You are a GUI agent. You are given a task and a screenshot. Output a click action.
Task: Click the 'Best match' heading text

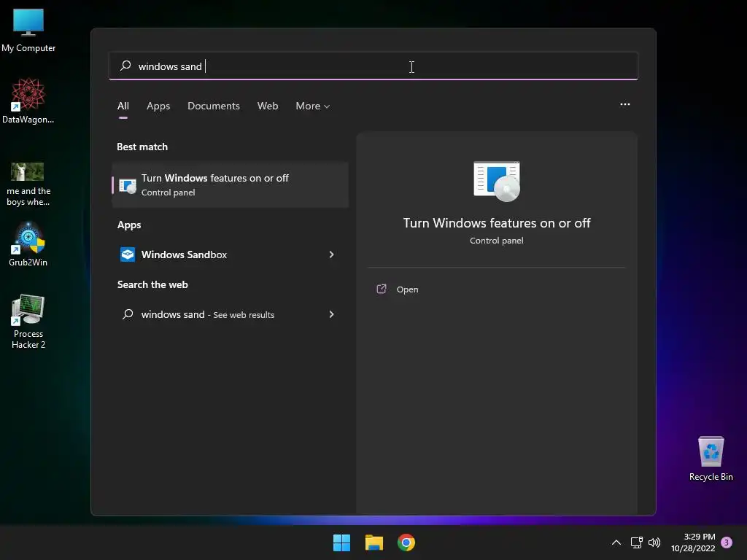142,147
